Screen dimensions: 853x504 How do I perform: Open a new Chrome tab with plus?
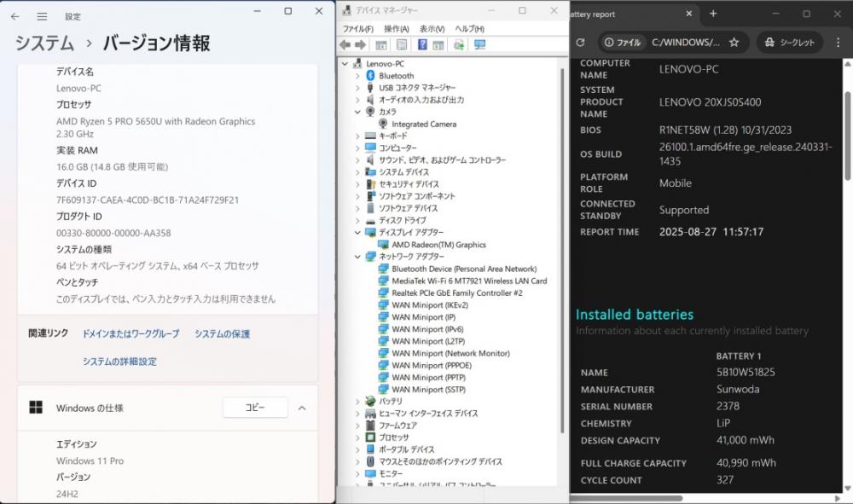pyautogui.click(x=713, y=14)
